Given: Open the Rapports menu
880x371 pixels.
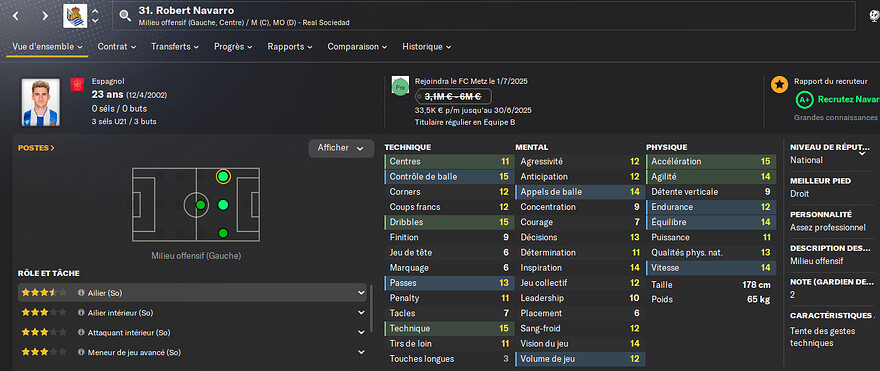Looking at the screenshot, I should pyautogui.click(x=290, y=47).
